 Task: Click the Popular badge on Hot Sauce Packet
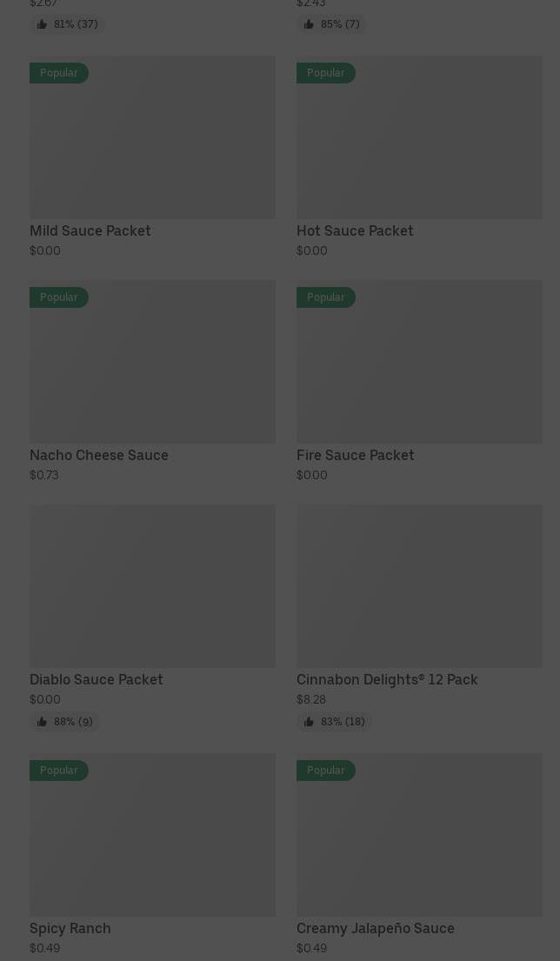(326, 73)
